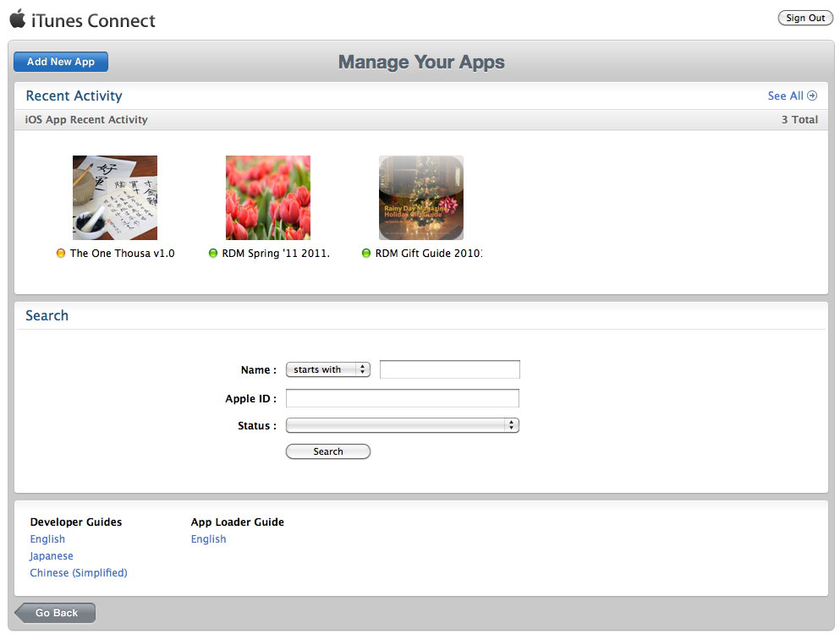Click the Search button
This screenshot has height=634, width=840.
point(328,451)
